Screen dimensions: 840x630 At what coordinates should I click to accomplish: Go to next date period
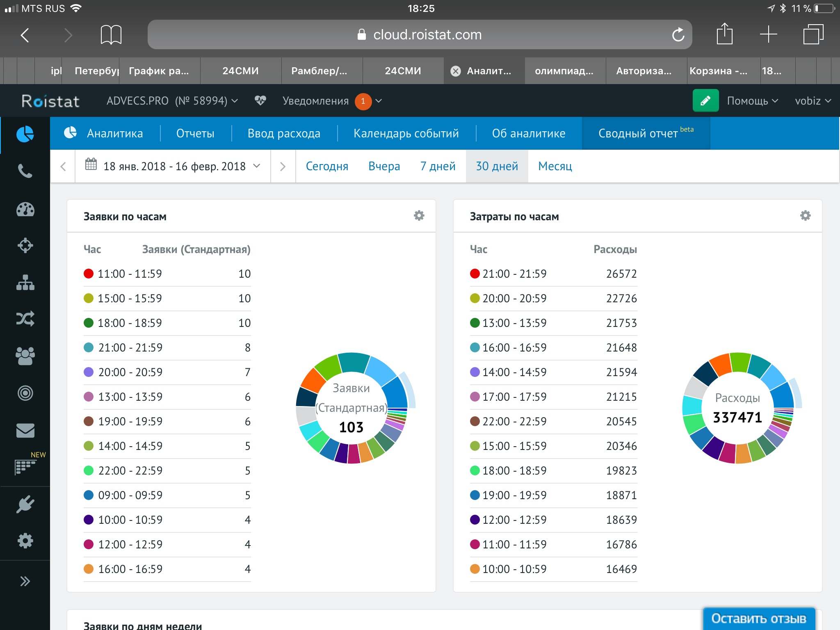click(x=283, y=166)
